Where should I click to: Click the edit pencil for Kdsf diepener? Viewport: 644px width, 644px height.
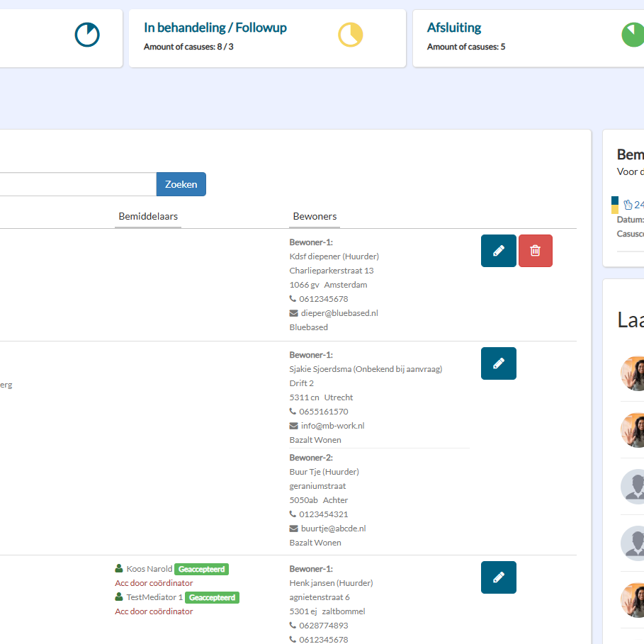498,251
